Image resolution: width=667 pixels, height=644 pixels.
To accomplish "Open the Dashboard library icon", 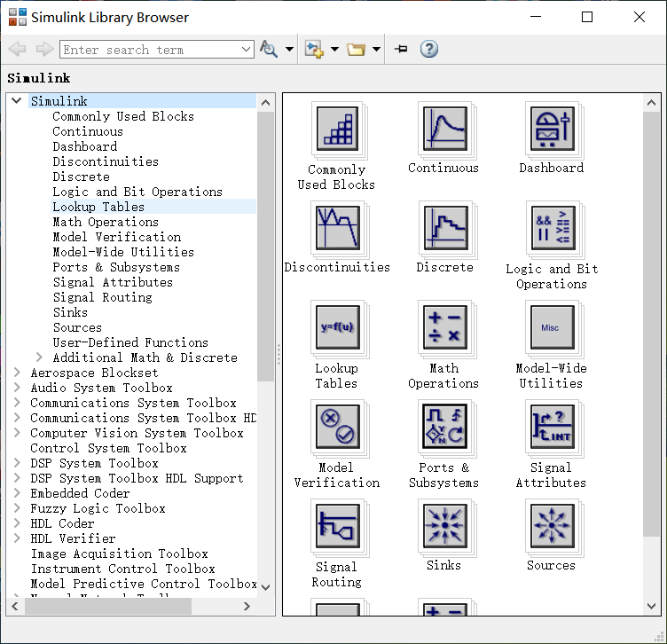I will coord(551,130).
